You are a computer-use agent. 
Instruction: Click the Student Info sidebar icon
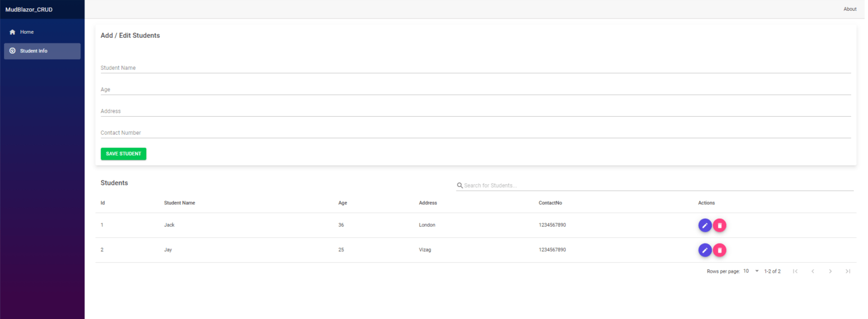tap(12, 51)
